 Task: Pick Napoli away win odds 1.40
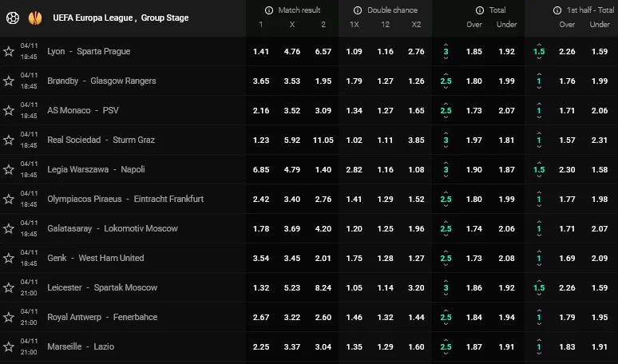pos(323,169)
